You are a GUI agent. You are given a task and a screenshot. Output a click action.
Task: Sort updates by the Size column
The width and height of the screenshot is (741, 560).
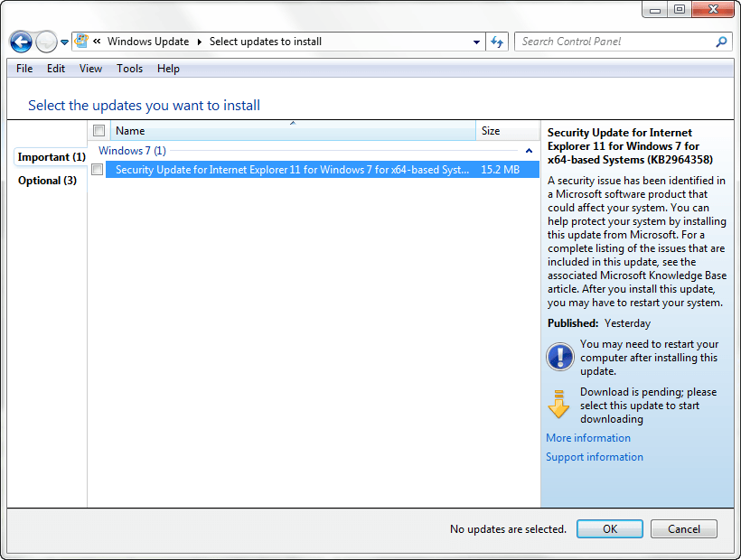505,131
